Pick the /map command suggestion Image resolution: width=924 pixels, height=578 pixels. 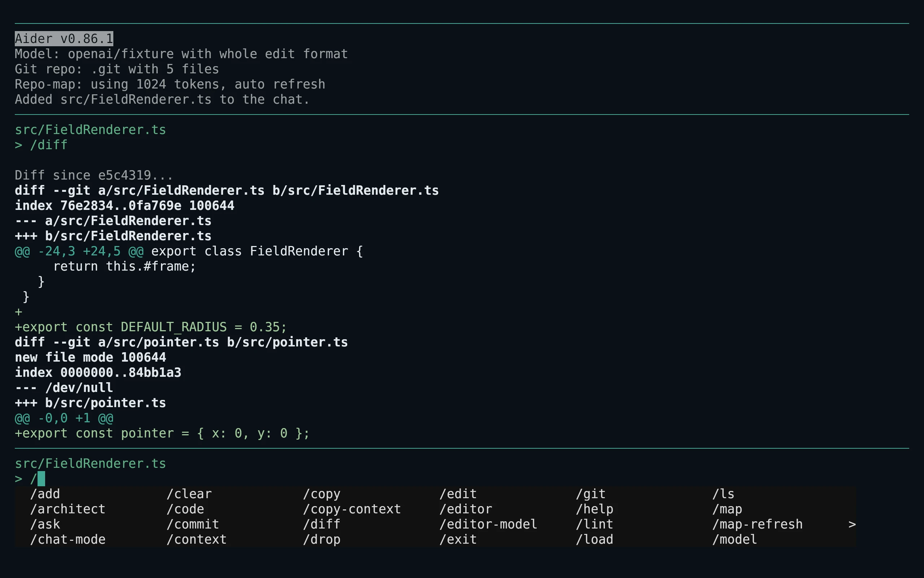pyautogui.click(x=727, y=509)
